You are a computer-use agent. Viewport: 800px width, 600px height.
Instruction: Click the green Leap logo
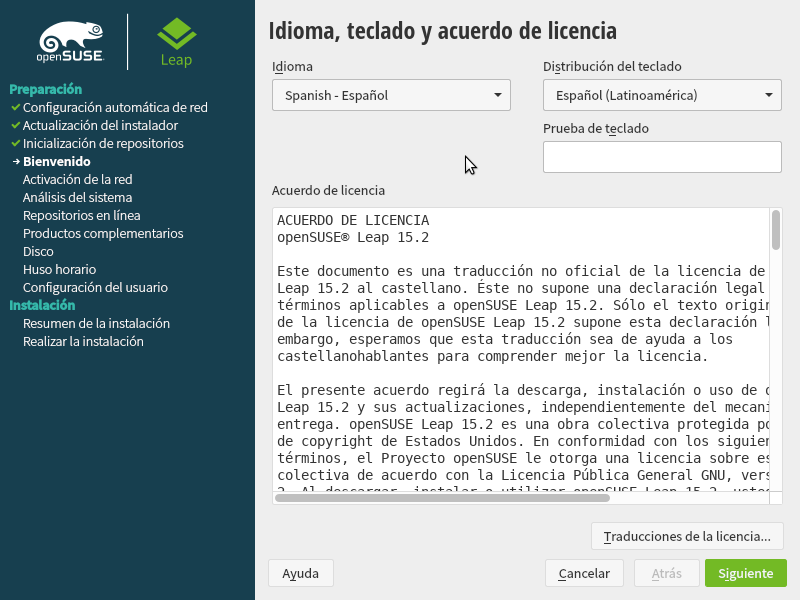[177, 42]
